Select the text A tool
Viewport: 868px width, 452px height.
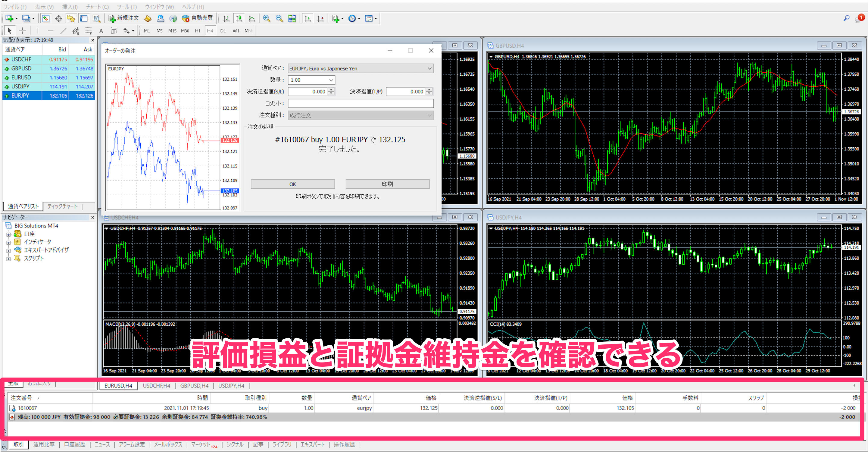101,31
